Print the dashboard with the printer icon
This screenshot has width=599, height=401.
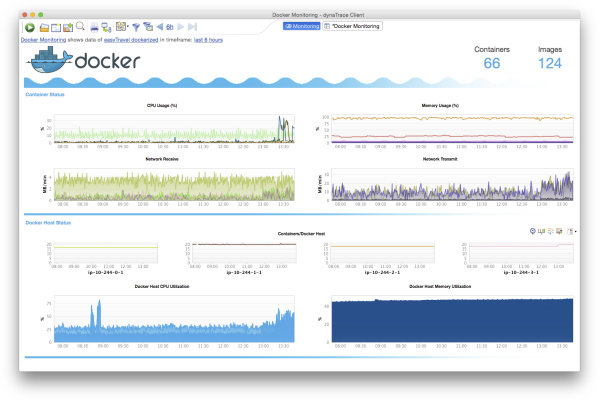[x=94, y=27]
